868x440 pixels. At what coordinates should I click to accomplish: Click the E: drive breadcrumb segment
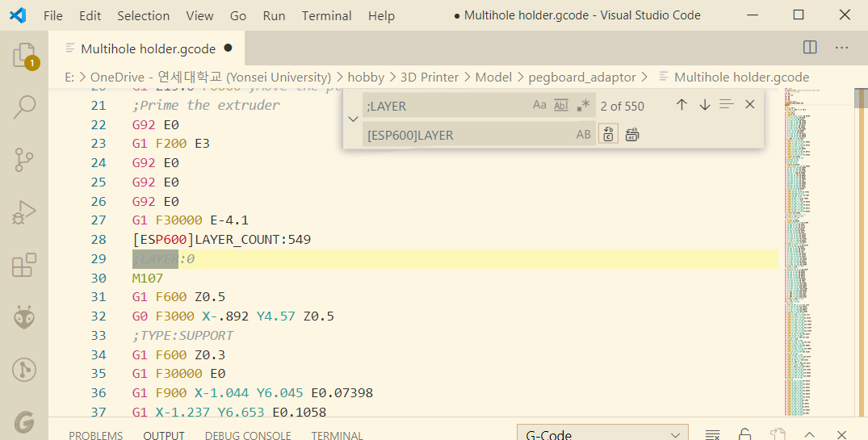point(69,77)
